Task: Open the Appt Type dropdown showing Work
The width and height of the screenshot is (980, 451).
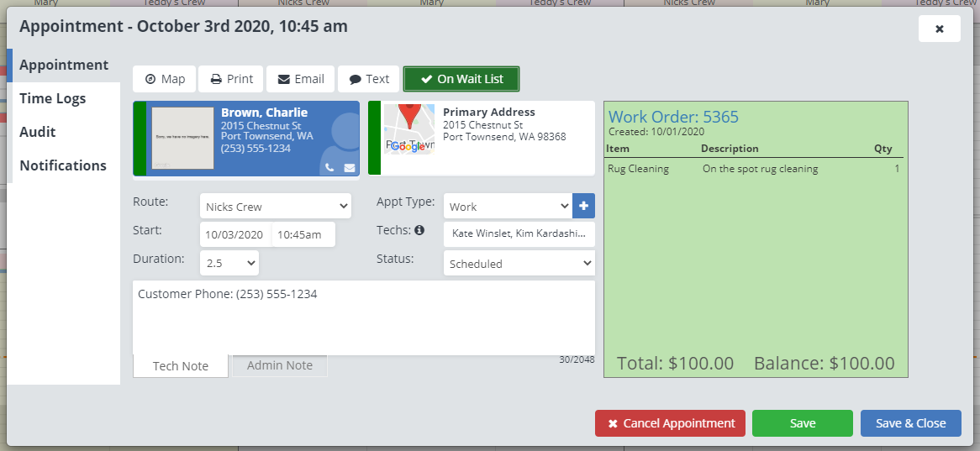Action: [x=508, y=206]
